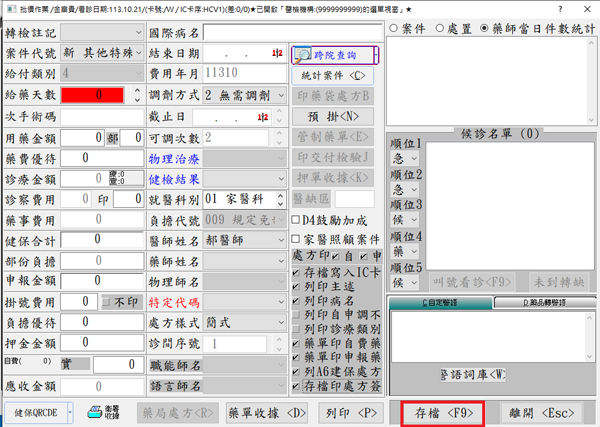Click the 跨院查詢 magnifier icon button
This screenshot has width=600, height=427.
click(304, 56)
